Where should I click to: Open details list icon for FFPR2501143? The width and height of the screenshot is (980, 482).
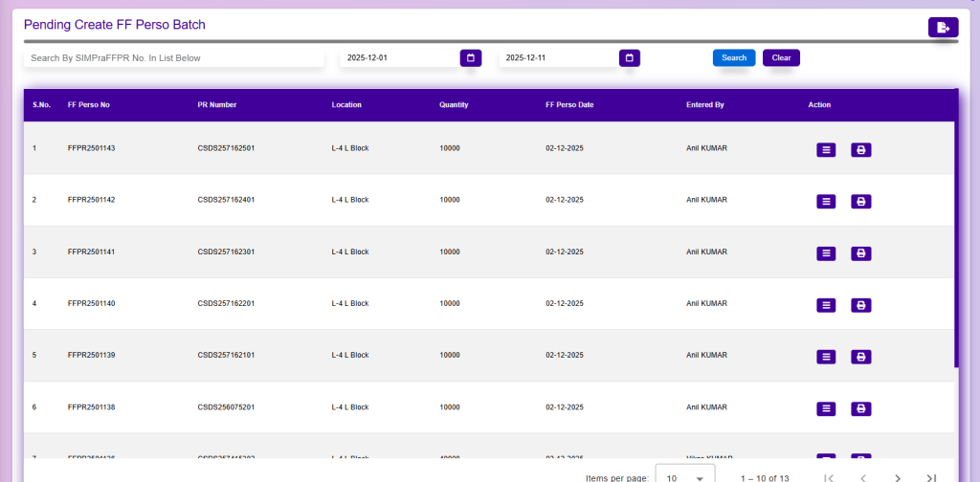pyautogui.click(x=826, y=150)
